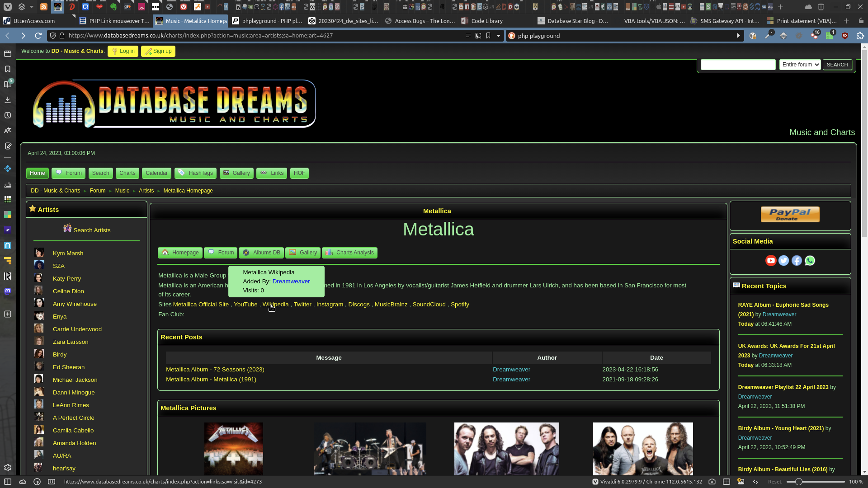Image resolution: width=868 pixels, height=488 pixels.
Task: Toggle image loading in status bar
Action: tap(741, 482)
